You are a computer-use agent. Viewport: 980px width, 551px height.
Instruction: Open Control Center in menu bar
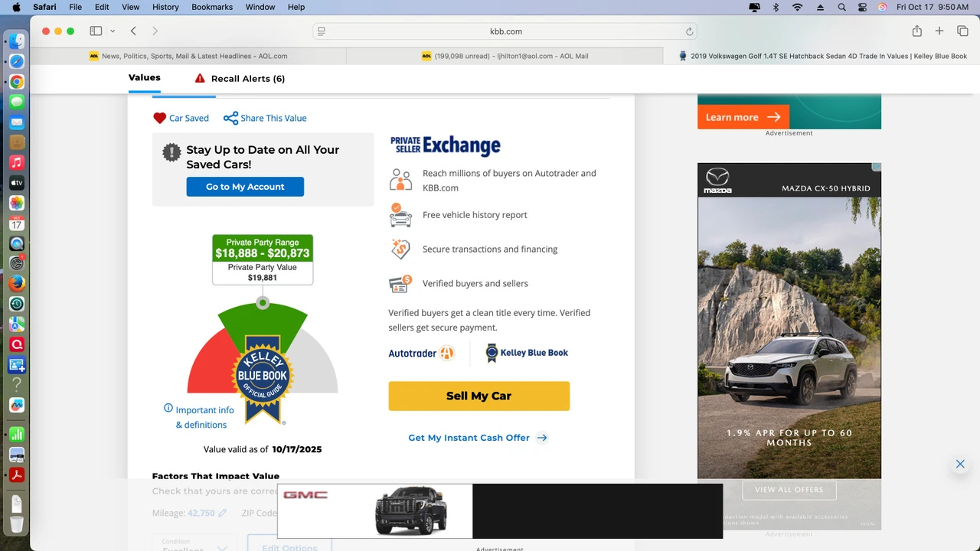tap(862, 7)
